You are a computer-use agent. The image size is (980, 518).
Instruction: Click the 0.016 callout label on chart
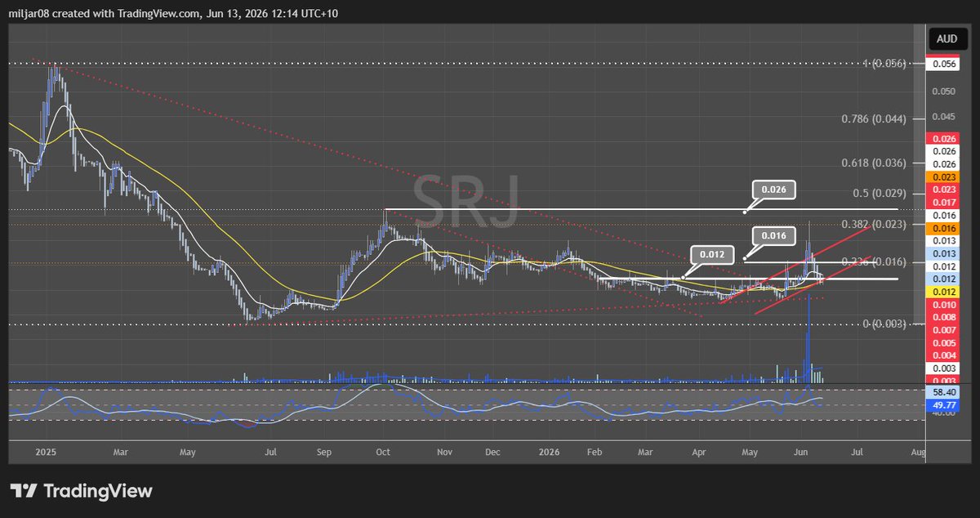click(x=773, y=234)
